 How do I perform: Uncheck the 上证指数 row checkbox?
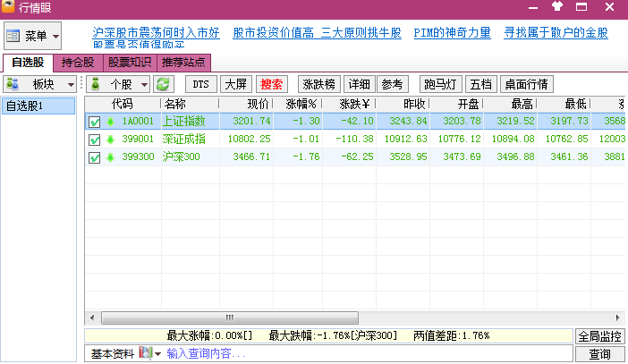tap(94, 122)
